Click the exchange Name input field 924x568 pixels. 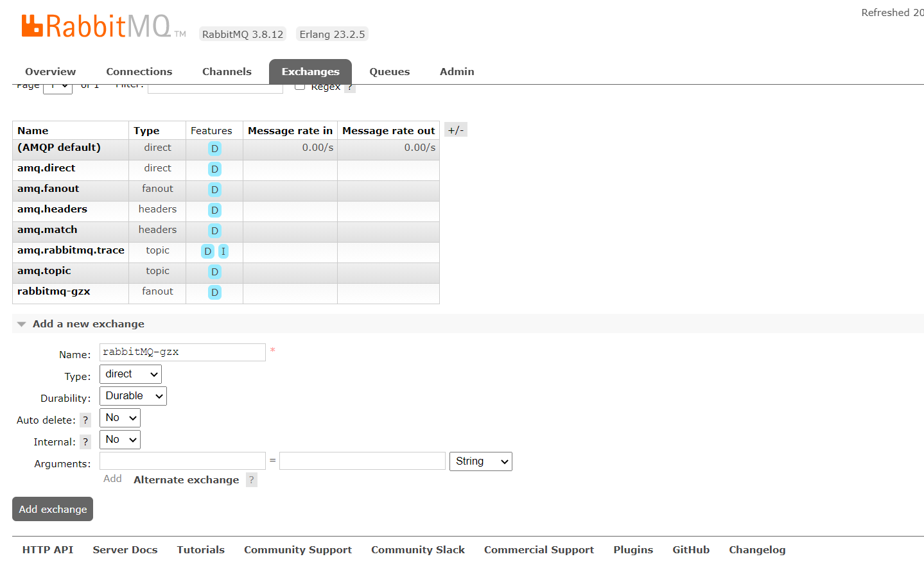click(182, 352)
